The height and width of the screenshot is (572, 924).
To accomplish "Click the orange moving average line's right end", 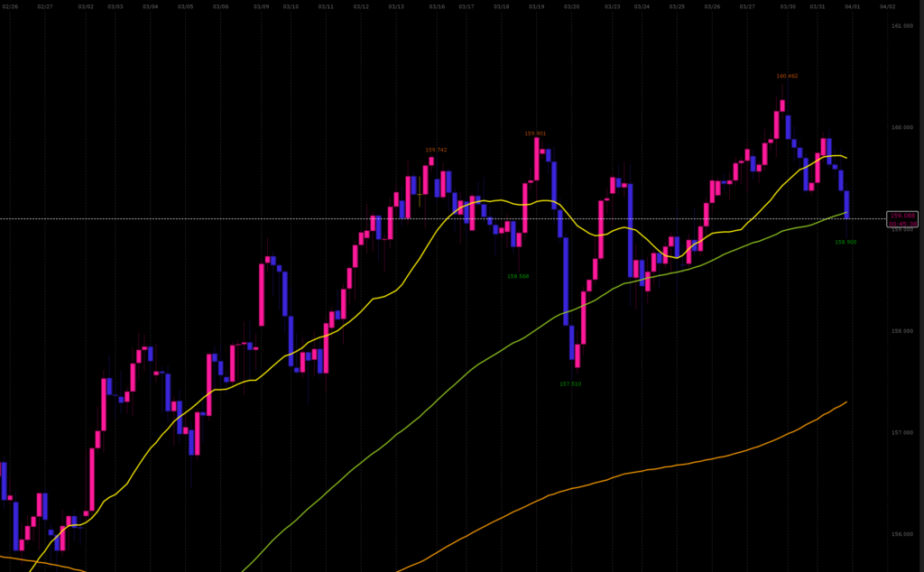I will 845,402.
